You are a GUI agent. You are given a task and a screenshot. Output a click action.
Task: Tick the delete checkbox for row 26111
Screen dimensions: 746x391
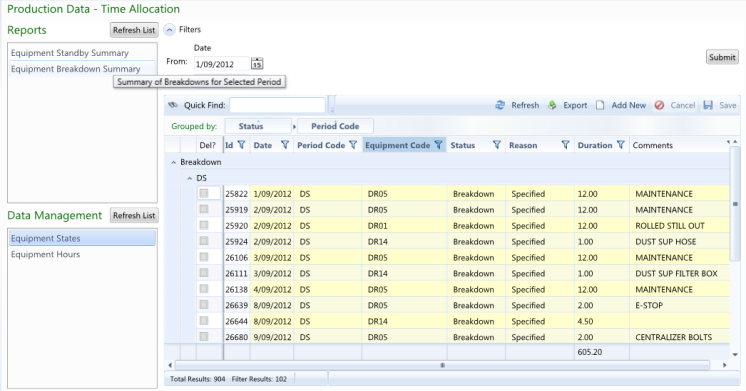click(204, 273)
